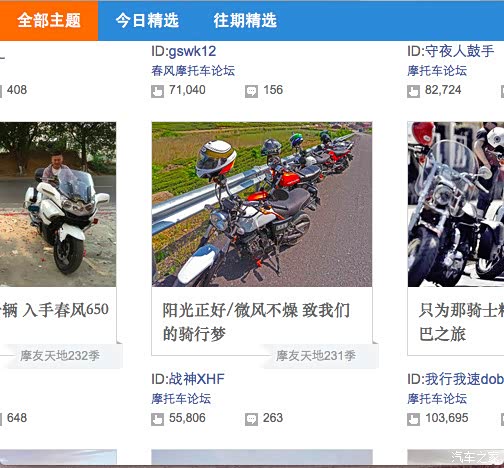Open the white touring motorcycle photo
The width and height of the screenshot is (504, 468).
coord(58,204)
